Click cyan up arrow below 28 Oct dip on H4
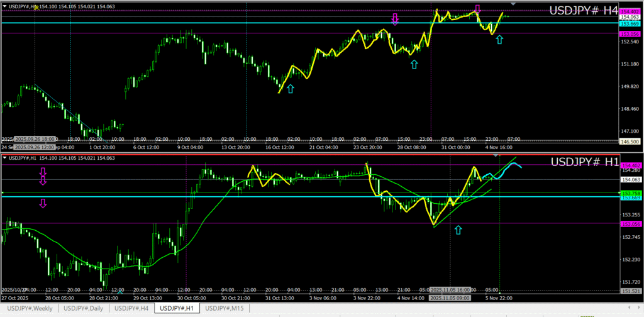This screenshot has width=644, height=317. [414, 64]
